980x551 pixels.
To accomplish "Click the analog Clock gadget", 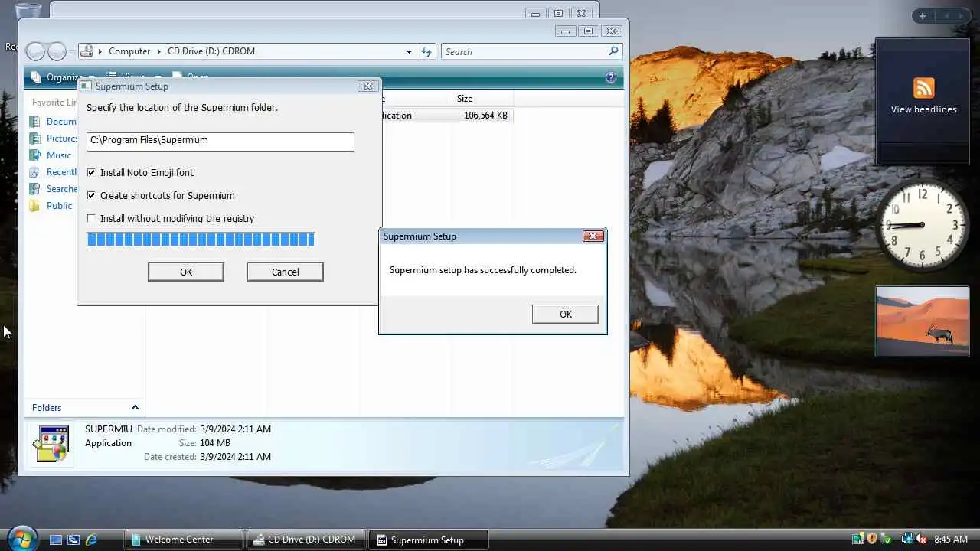I will pos(923,225).
